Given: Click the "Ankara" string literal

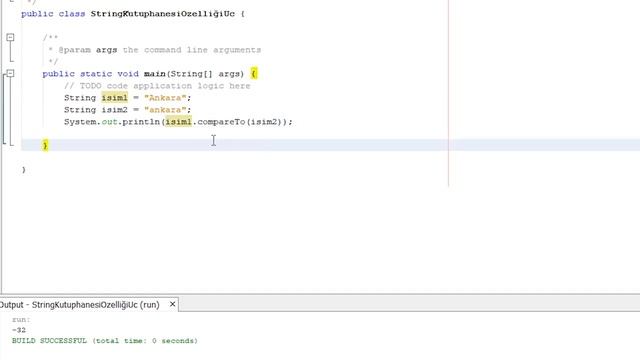Looking at the screenshot, I should 165,98.
